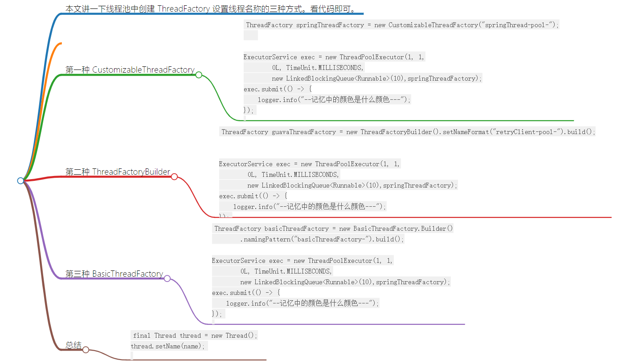Screen dimensions: 617x364
Task: Collapse the 第三种 BasicThreadFactory branch node circle
Action: click(167, 278)
